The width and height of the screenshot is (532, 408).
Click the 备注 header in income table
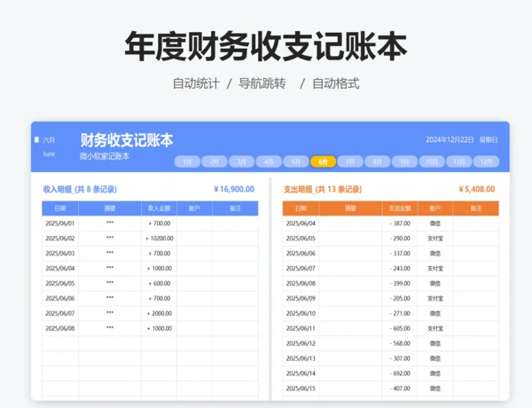tap(235, 208)
